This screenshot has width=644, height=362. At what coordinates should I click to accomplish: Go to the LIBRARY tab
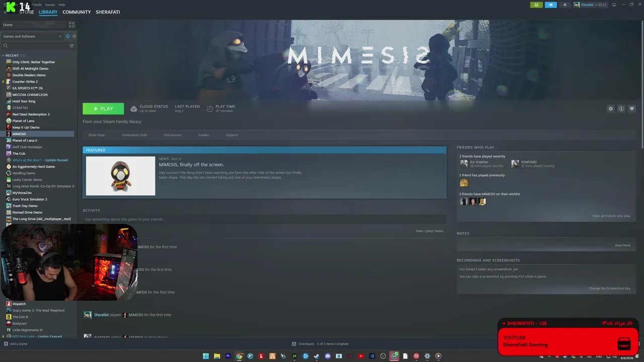click(48, 12)
